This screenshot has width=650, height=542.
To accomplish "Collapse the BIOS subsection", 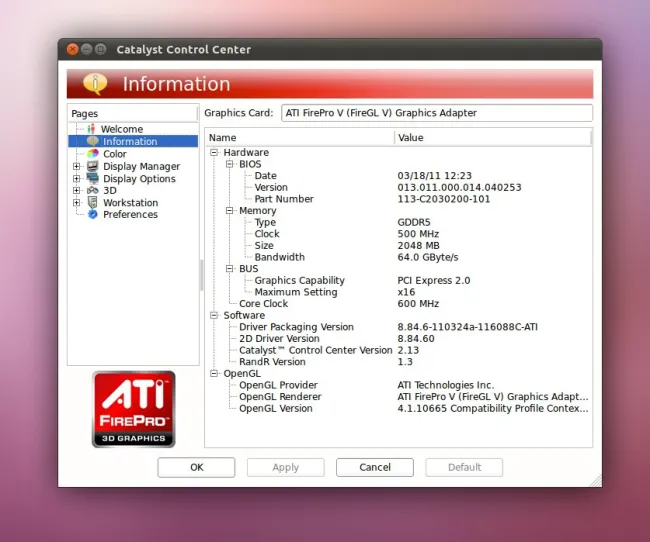I will 229,164.
